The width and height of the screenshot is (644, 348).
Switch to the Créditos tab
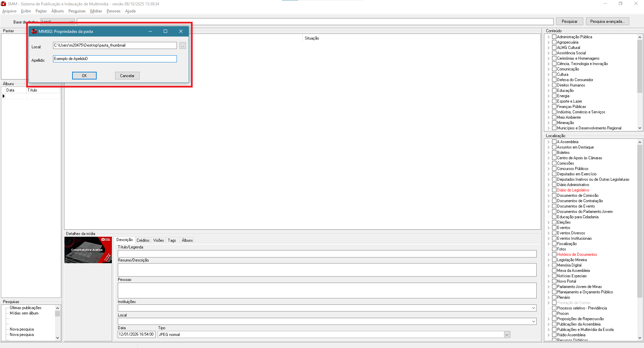pyautogui.click(x=143, y=240)
